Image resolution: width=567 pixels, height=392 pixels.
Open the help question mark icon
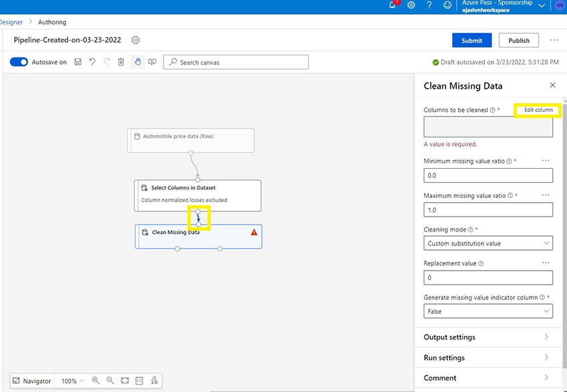[x=429, y=5]
